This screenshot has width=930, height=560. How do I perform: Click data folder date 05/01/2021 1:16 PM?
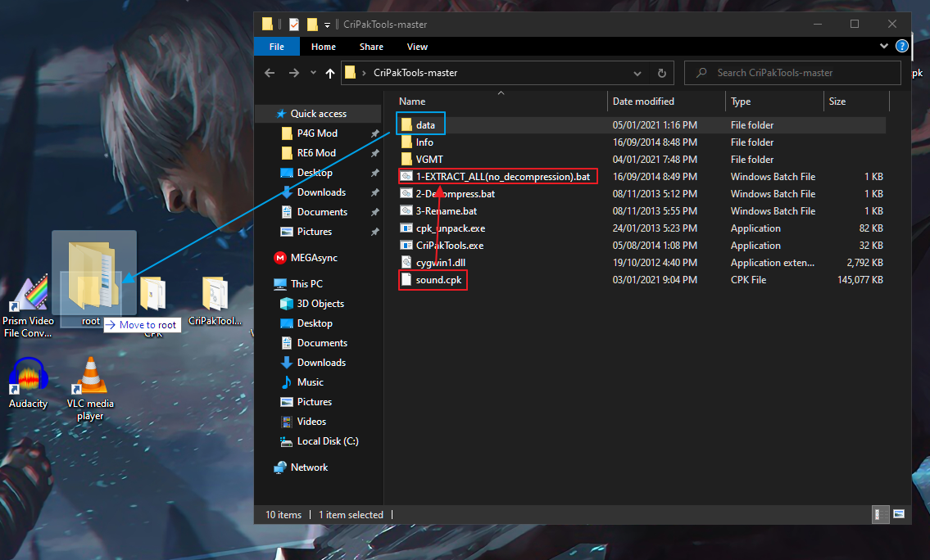point(655,125)
